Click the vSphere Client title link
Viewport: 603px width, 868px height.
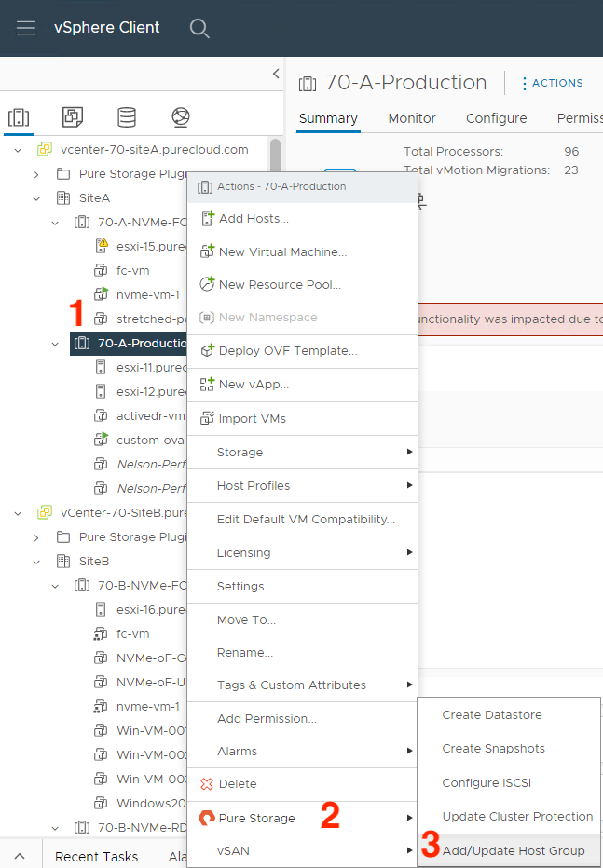pyautogui.click(x=107, y=28)
